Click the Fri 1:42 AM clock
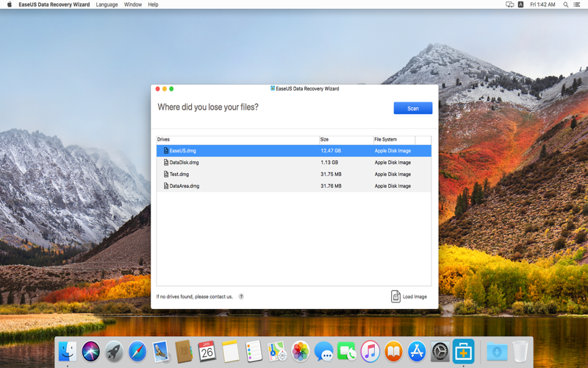This screenshot has width=588, height=368. tap(542, 4)
